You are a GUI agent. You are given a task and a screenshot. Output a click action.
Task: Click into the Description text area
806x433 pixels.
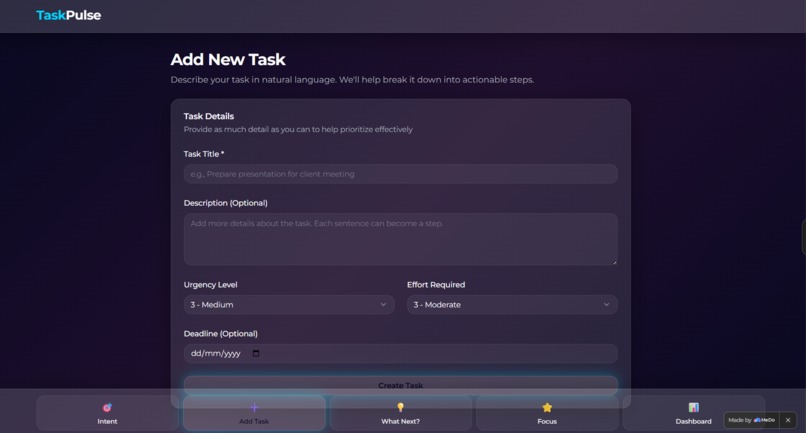400,239
